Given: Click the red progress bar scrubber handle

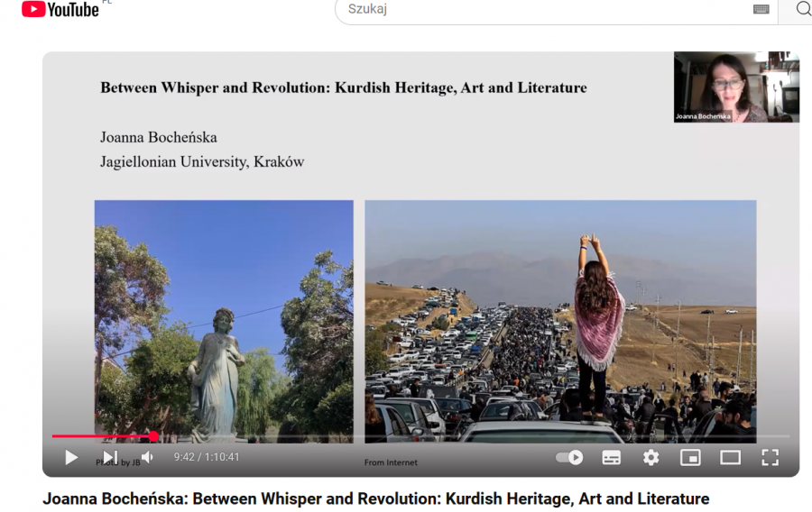Looking at the screenshot, I should (153, 436).
